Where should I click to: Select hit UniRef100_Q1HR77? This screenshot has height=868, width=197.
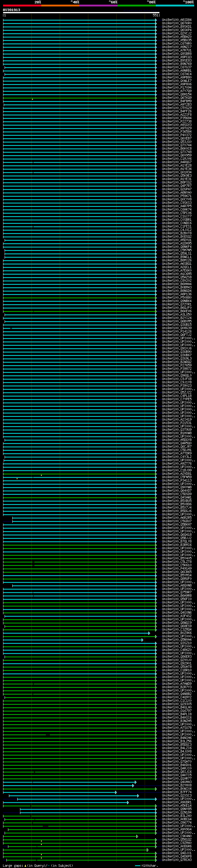pyautogui.click(x=176, y=778)
